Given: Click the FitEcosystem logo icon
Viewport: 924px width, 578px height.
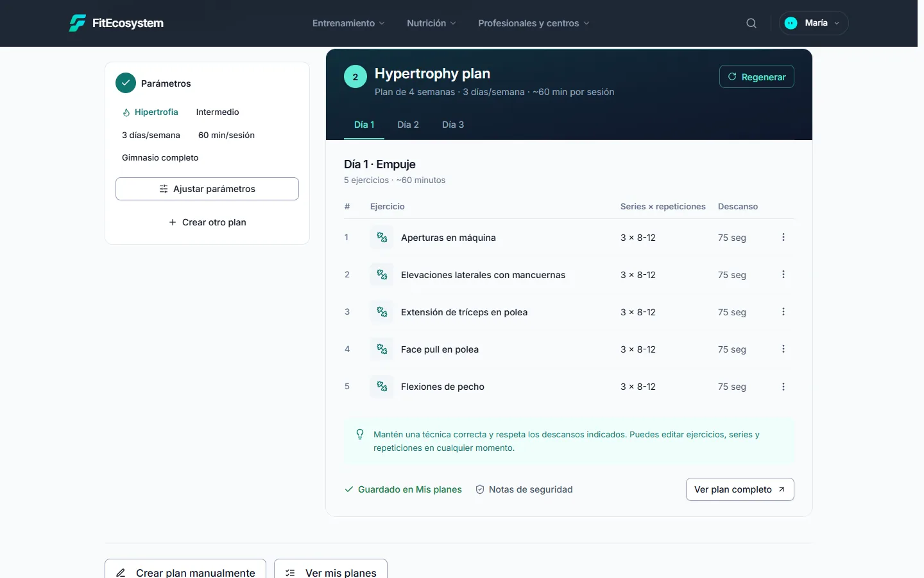Looking at the screenshot, I should coord(77,23).
